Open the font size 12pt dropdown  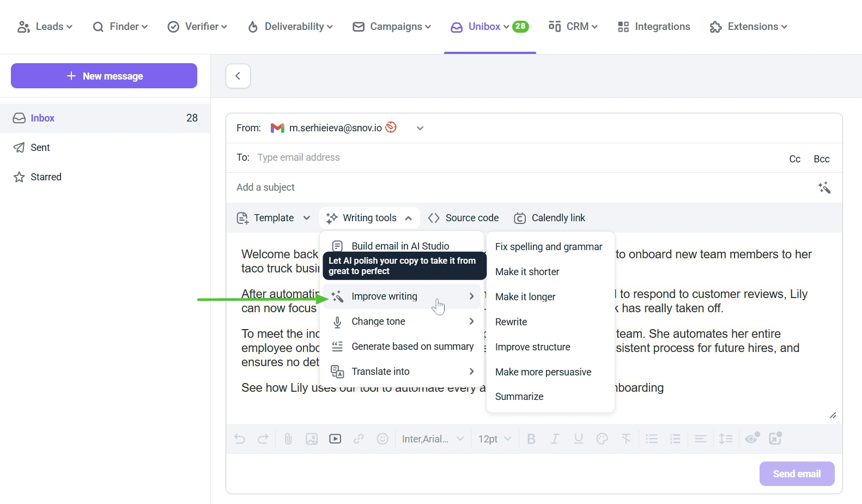click(495, 439)
